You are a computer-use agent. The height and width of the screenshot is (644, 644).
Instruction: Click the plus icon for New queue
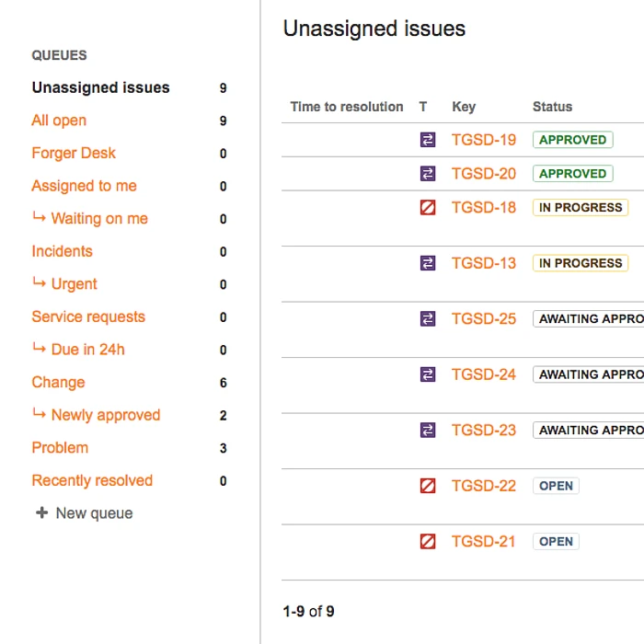[x=41, y=513]
